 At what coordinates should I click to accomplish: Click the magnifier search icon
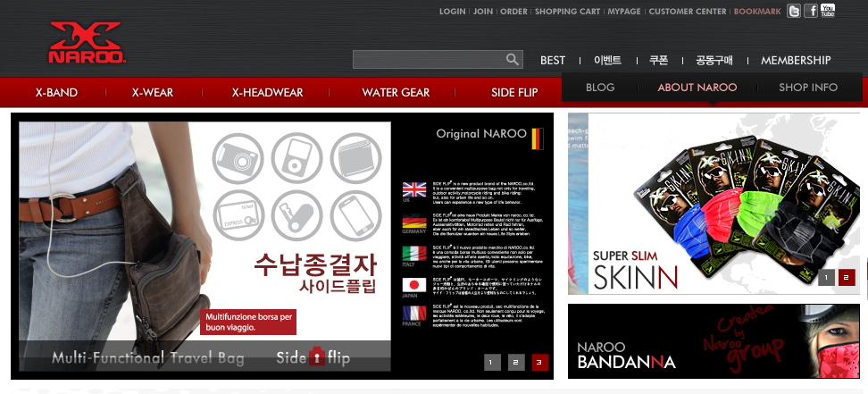pyautogui.click(x=513, y=59)
